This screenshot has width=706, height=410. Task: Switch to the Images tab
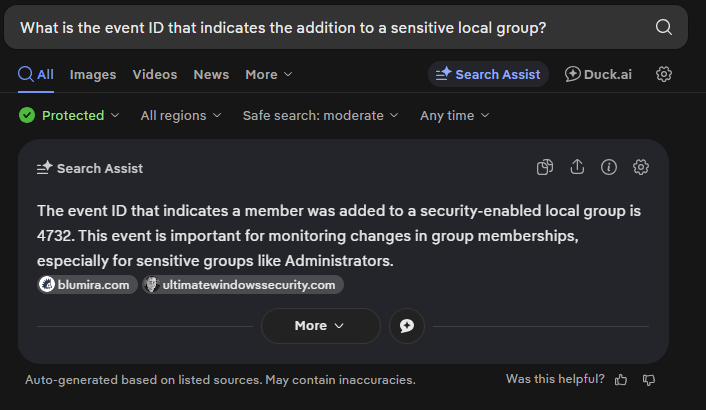pyautogui.click(x=93, y=74)
